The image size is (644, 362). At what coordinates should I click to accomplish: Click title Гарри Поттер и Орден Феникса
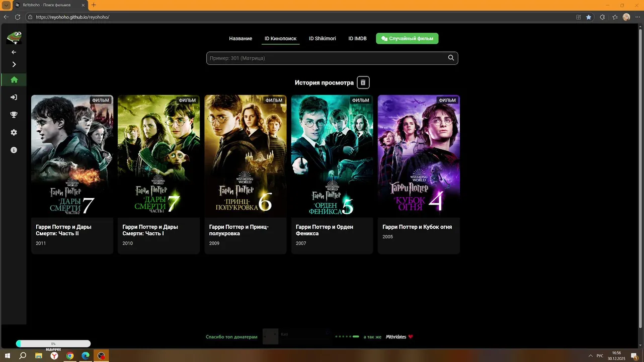325,230
